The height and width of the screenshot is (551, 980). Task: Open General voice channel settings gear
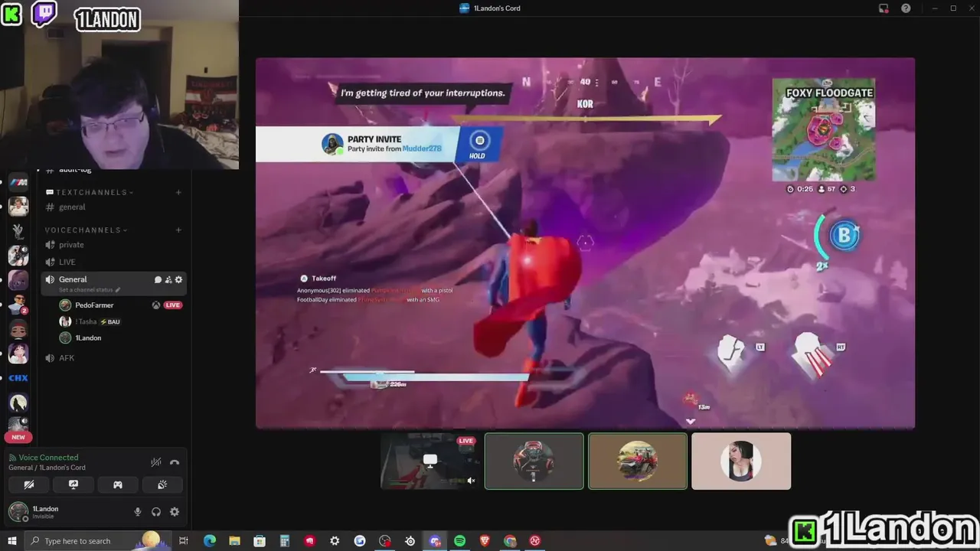[178, 280]
